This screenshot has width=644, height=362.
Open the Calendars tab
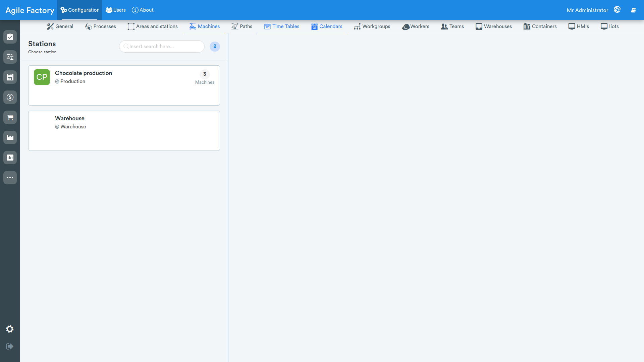pyautogui.click(x=327, y=26)
